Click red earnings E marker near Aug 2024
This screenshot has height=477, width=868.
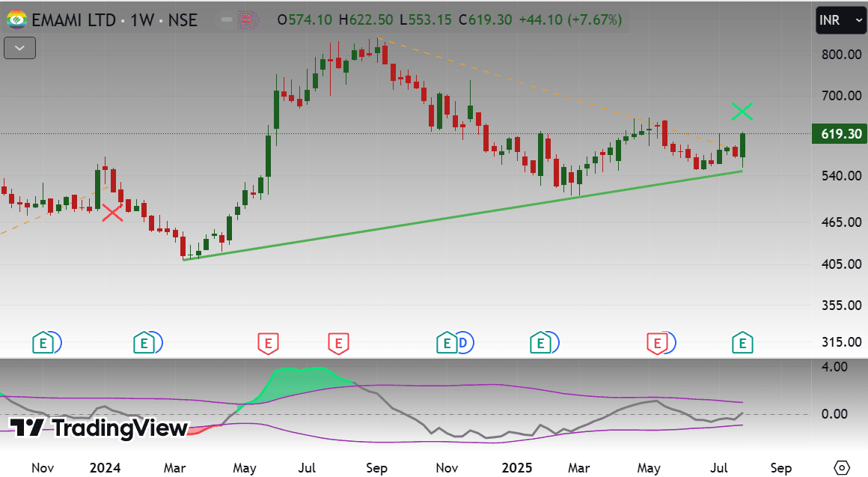tap(338, 344)
